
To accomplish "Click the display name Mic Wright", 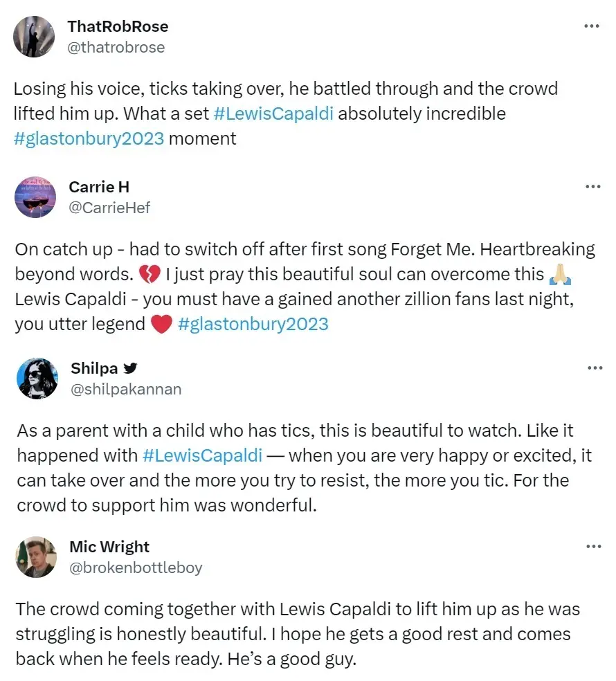I will pos(109,546).
